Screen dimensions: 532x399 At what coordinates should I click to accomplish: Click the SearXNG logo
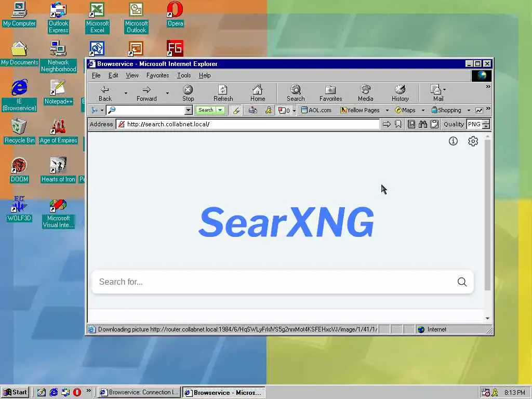coord(286,222)
